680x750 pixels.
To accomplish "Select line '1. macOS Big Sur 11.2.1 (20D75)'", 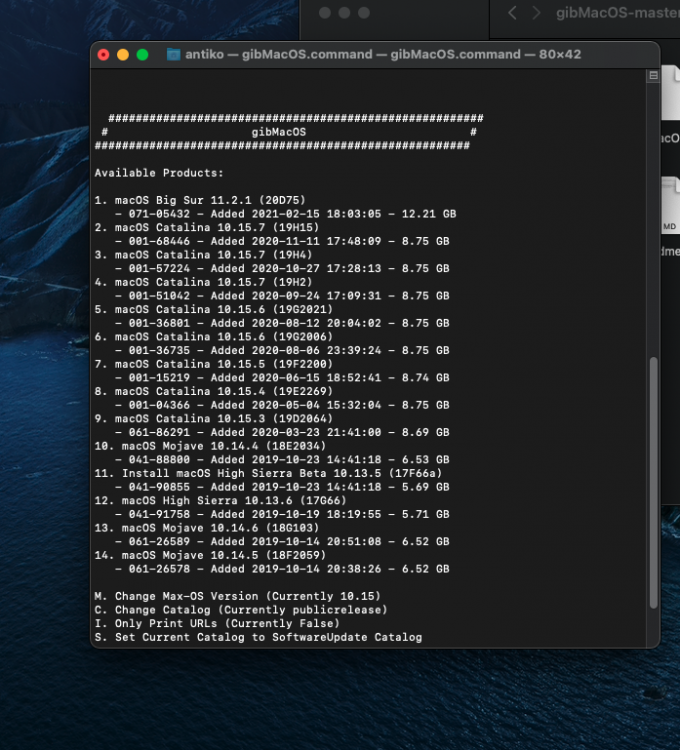I will pos(200,200).
